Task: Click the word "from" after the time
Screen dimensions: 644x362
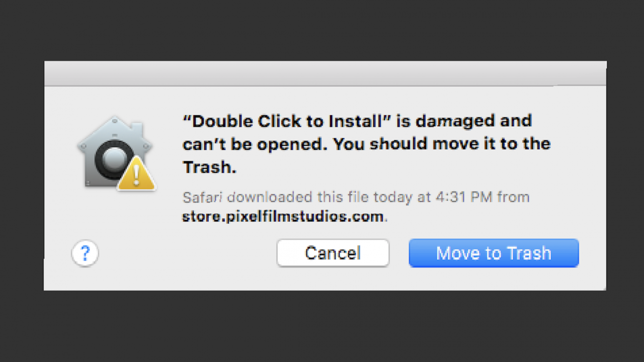Action: click(x=513, y=197)
